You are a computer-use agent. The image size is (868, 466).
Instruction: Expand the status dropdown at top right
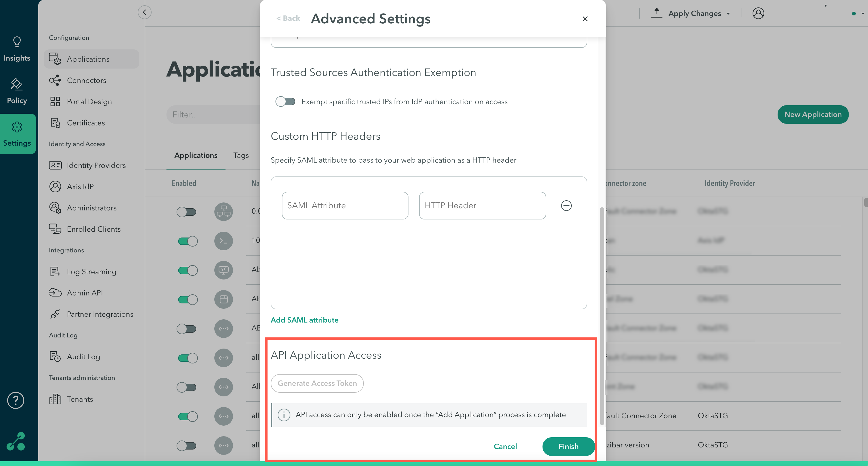pyautogui.click(x=863, y=14)
